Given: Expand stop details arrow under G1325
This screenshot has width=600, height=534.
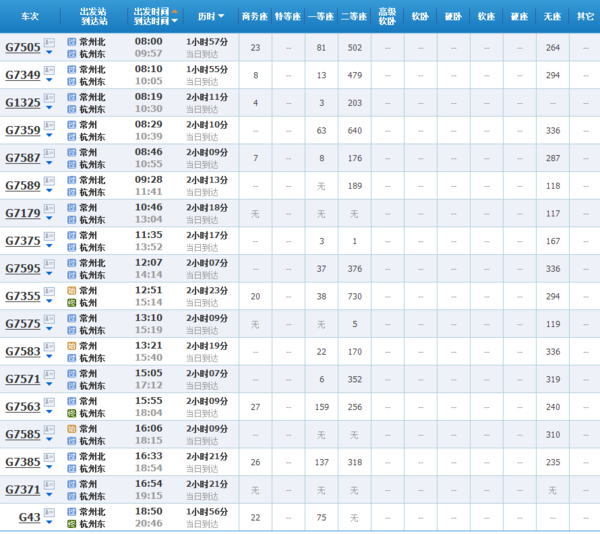Looking at the screenshot, I should pos(49,109).
